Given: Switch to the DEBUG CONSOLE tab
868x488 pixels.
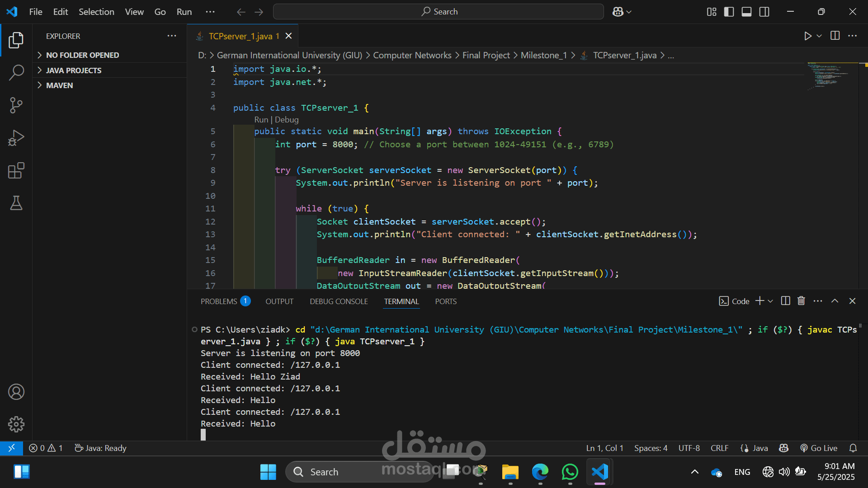Looking at the screenshot, I should pyautogui.click(x=339, y=301).
